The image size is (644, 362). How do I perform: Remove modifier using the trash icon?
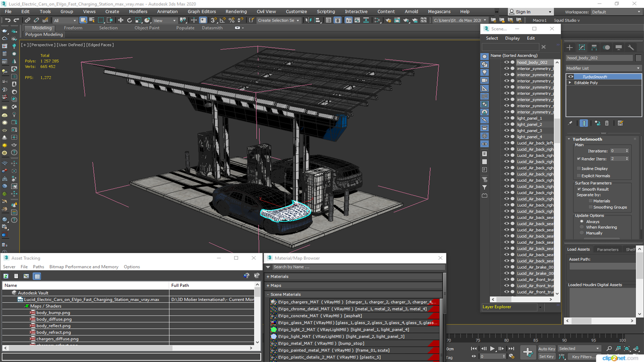pos(607,123)
